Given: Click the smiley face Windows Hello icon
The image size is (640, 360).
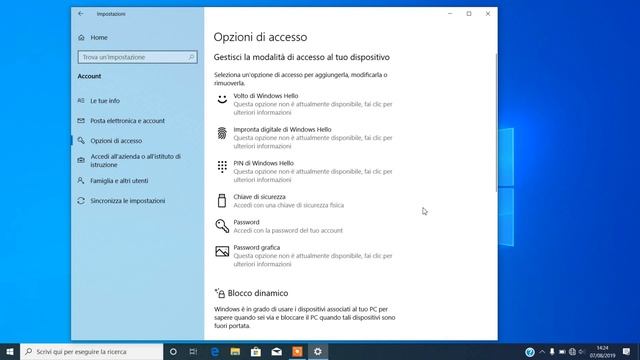Looking at the screenshot, I should pyautogui.click(x=222, y=99).
